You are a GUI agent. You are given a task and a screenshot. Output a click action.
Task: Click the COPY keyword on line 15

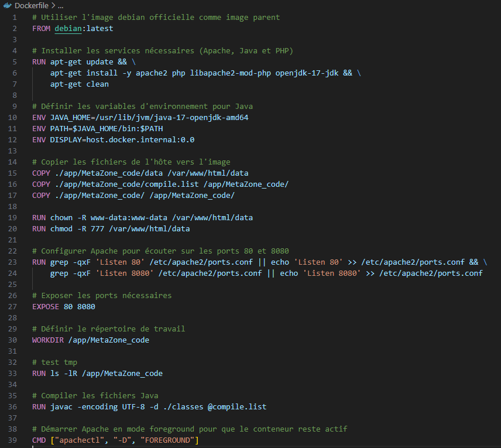[40, 173]
